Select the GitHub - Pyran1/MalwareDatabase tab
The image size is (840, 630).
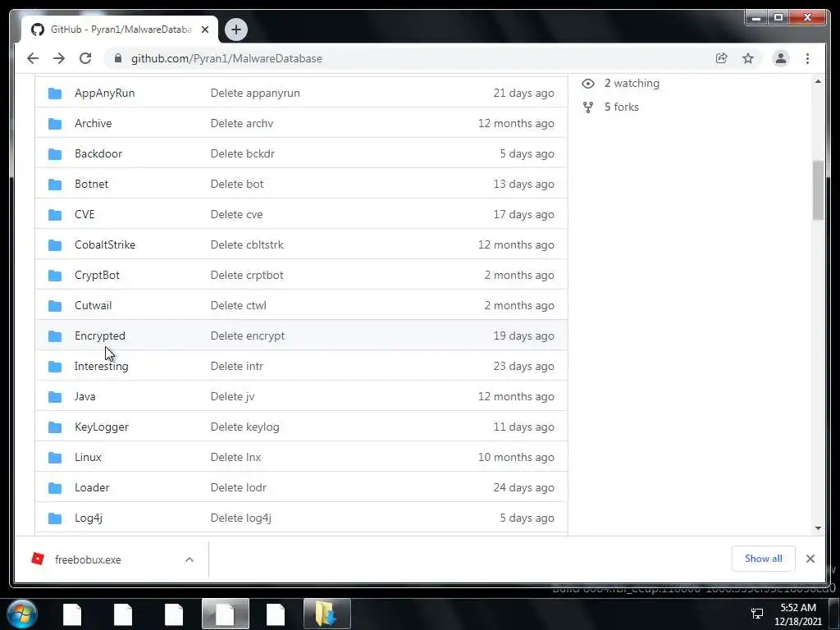[x=120, y=30]
